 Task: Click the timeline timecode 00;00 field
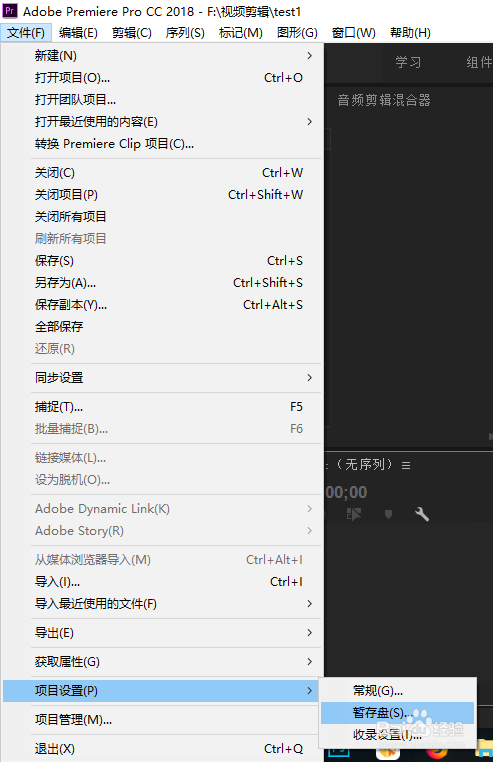[x=346, y=492]
